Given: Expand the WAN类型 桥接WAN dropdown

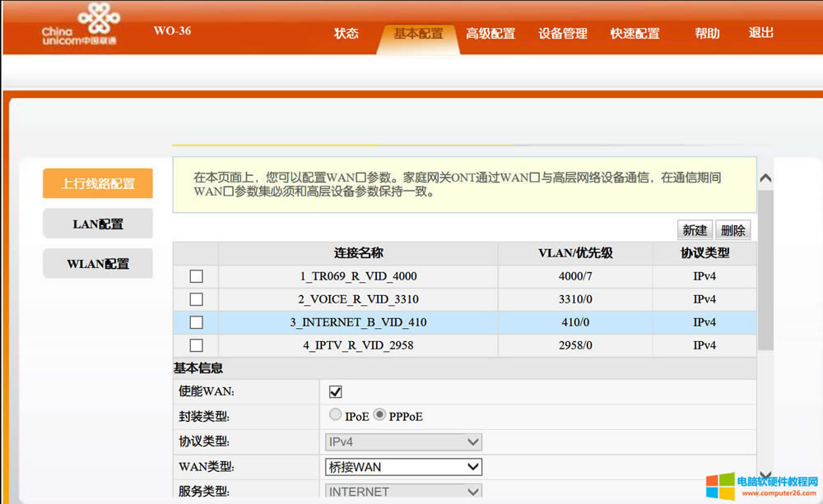Looking at the screenshot, I should point(403,467).
